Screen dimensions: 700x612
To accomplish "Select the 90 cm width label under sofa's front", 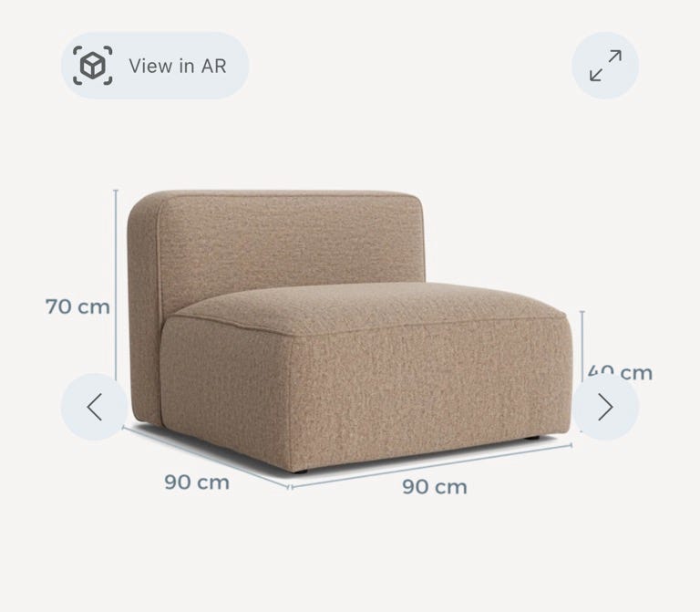I will (x=435, y=486).
